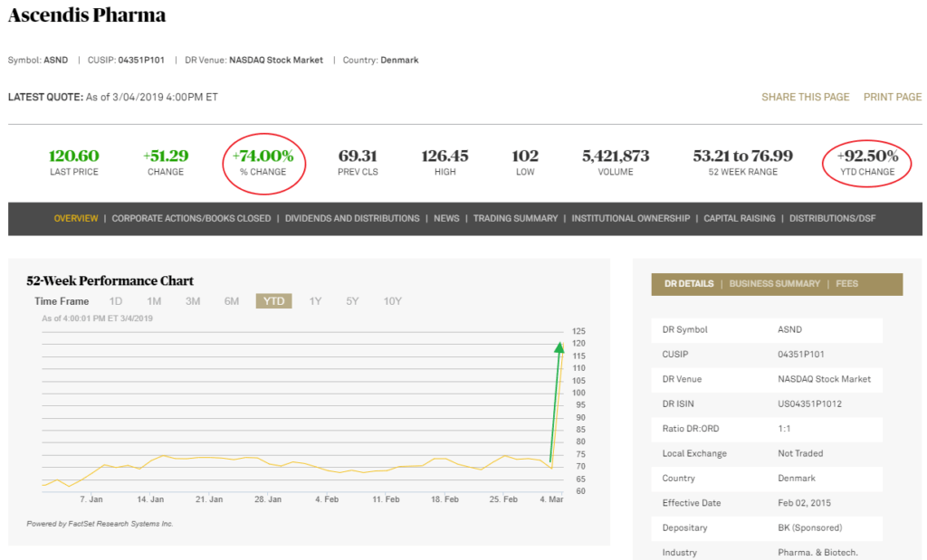Click the DR Symbol value ASND
This screenshot has width=927, height=560.
789,329
